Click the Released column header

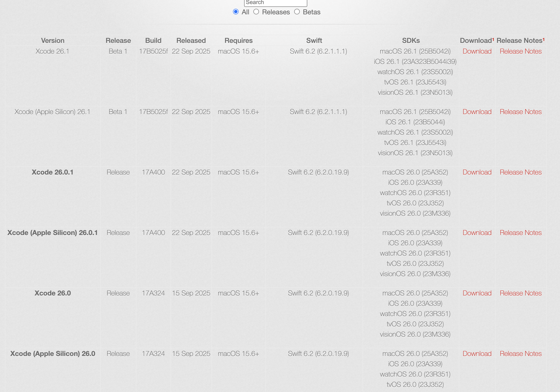[191, 41]
